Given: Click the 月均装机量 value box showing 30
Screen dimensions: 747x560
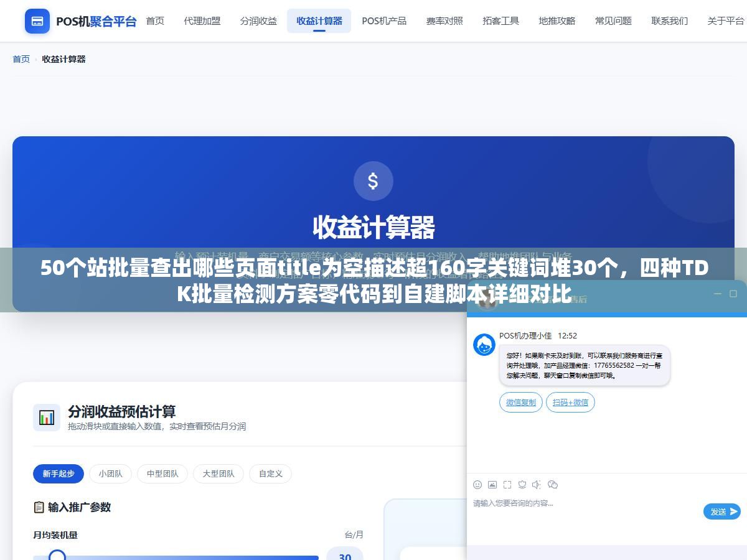Looking at the screenshot, I should [x=345, y=553].
